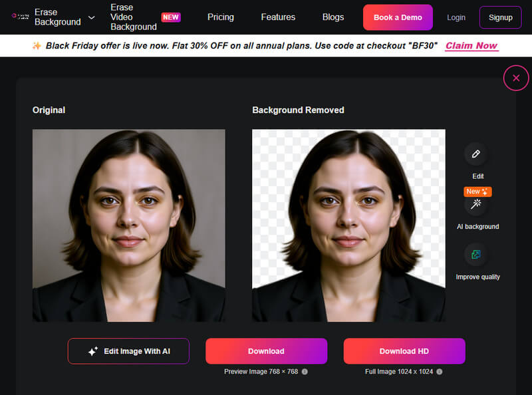Click the Book a Demo button
Screen dimensions: 532x395
(398, 17)
